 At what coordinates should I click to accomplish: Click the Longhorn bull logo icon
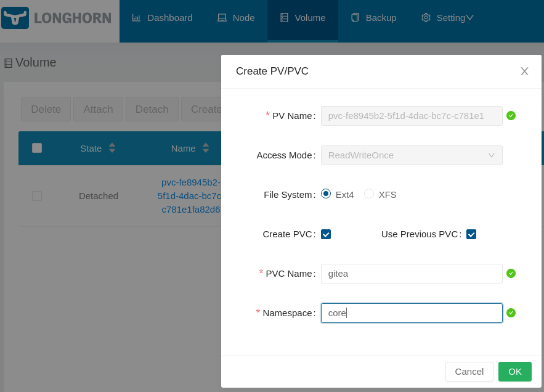[x=15, y=18]
